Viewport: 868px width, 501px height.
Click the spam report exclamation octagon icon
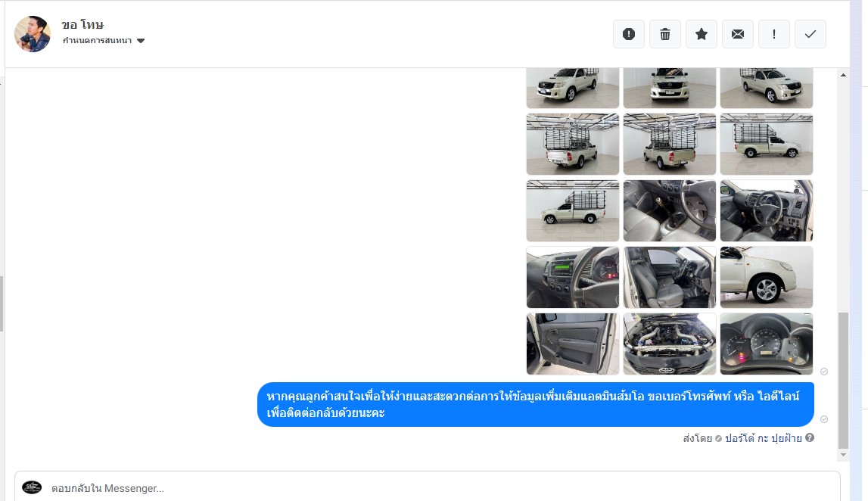pyautogui.click(x=629, y=34)
